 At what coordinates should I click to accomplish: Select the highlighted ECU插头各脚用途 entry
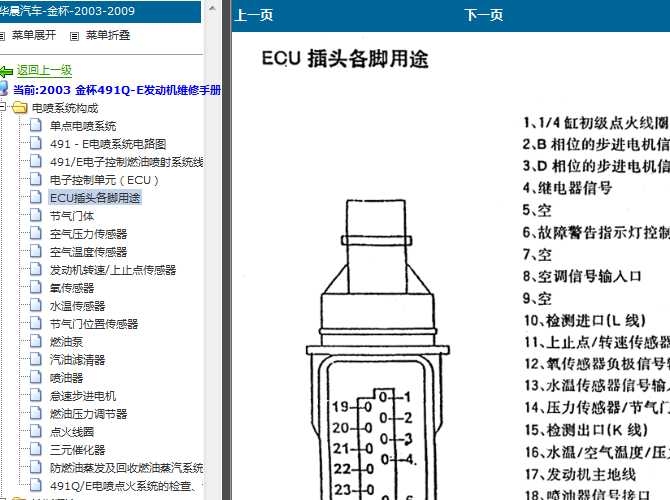pyautogui.click(x=95, y=198)
